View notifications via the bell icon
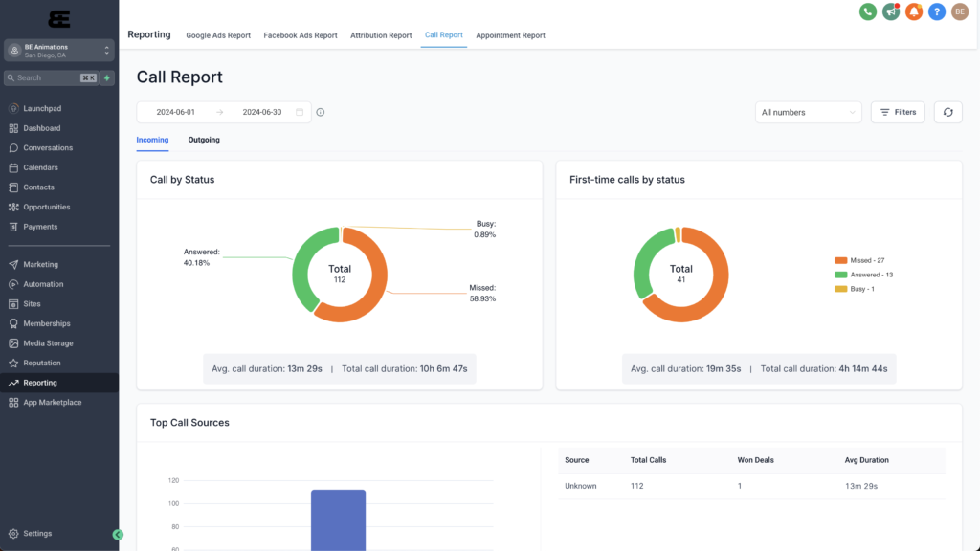 point(914,11)
